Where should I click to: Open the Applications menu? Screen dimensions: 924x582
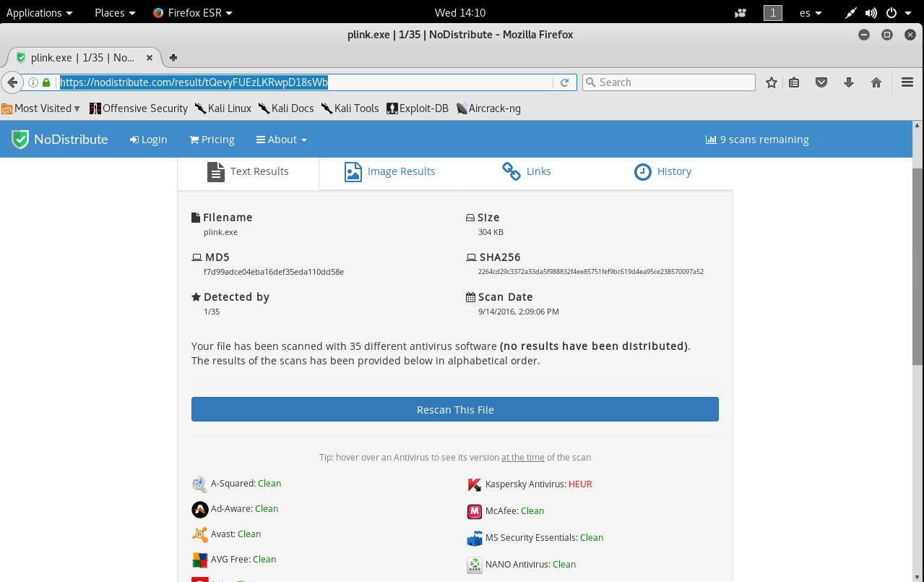point(39,13)
